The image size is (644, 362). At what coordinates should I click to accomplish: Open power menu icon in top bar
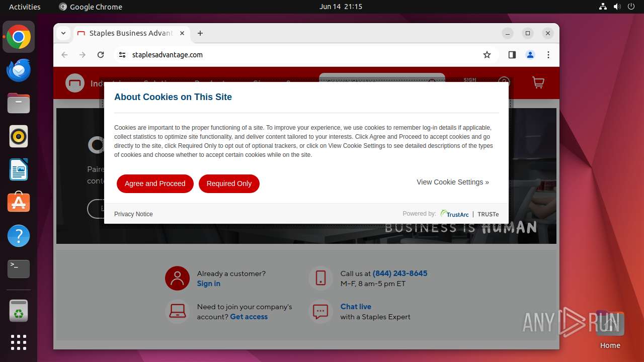click(x=631, y=7)
